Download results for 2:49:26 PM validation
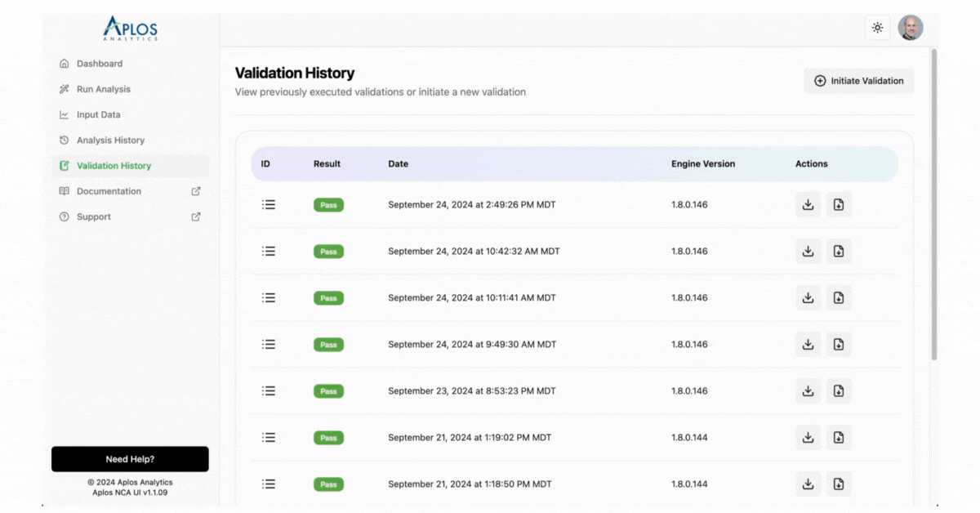This screenshot has width=980, height=513. [808, 204]
